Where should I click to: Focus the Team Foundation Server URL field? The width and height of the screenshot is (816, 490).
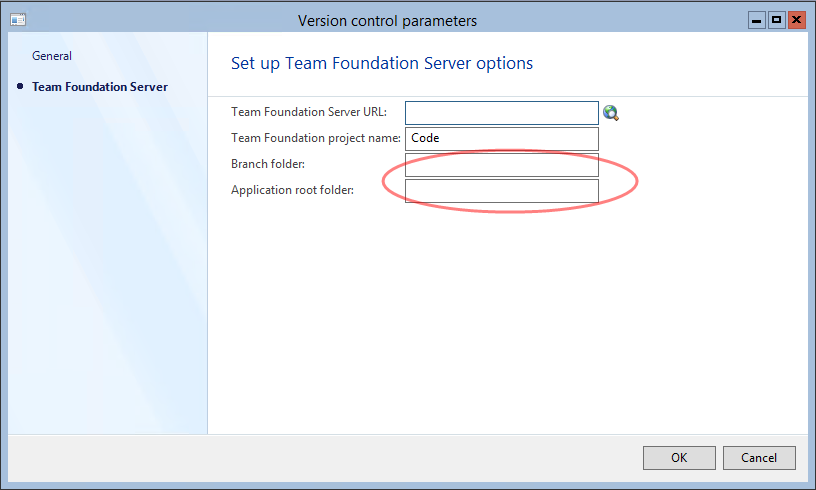pos(501,113)
